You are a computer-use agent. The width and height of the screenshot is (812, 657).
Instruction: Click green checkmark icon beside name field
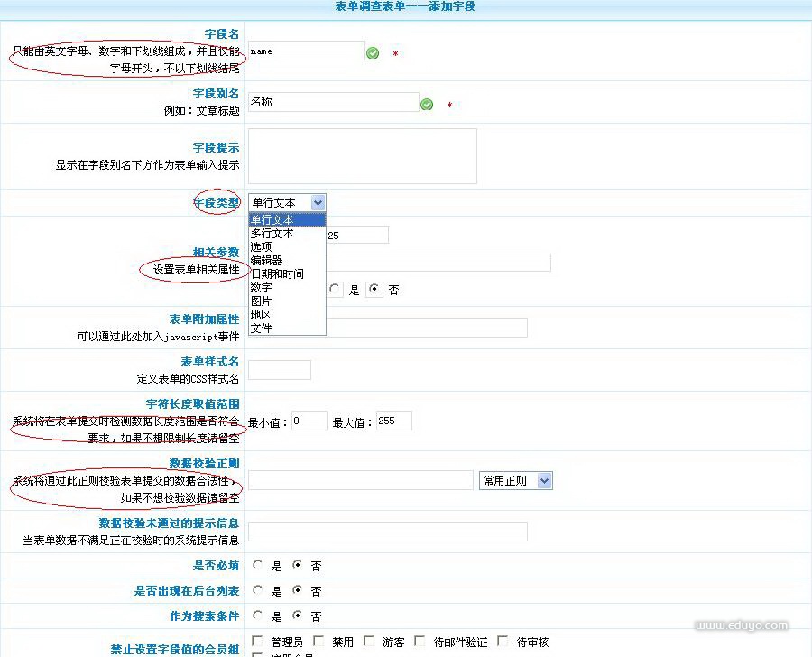click(x=373, y=53)
